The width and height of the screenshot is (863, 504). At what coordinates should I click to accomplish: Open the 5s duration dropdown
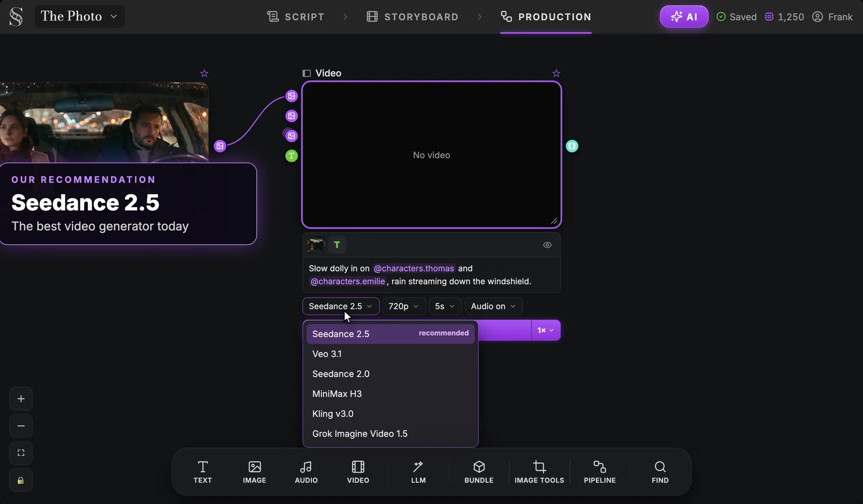click(x=445, y=306)
